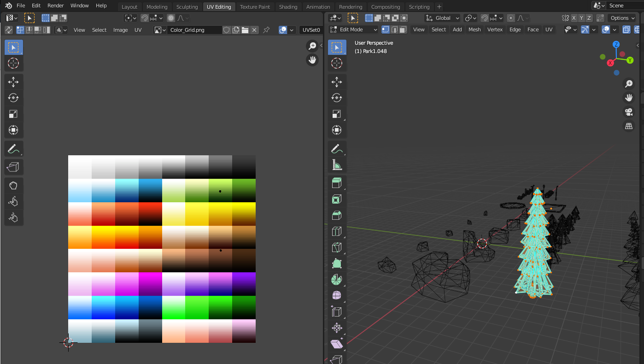Select the Poly Build tool

click(337, 264)
